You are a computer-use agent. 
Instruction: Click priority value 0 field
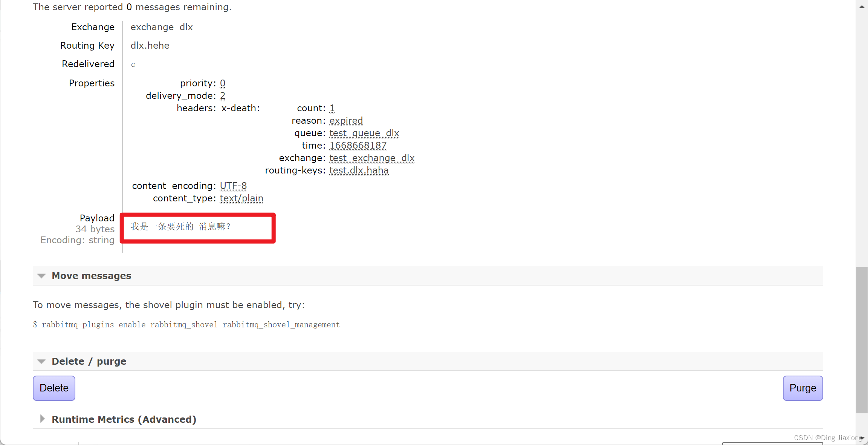[x=223, y=83]
